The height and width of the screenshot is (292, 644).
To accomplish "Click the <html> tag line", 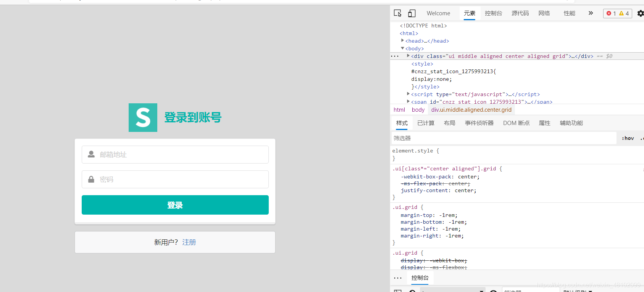I will tap(409, 33).
